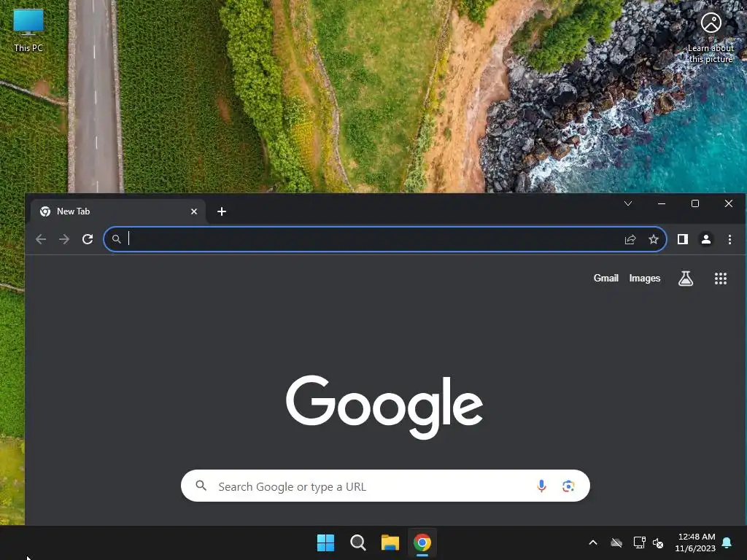This screenshot has width=747, height=560.
Task: Close the New Tab tab
Action: [x=194, y=211]
